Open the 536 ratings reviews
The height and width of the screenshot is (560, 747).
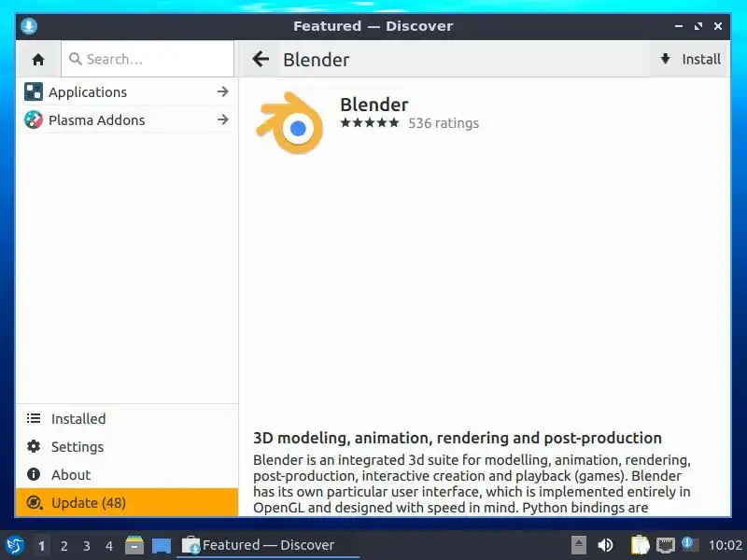(x=443, y=123)
